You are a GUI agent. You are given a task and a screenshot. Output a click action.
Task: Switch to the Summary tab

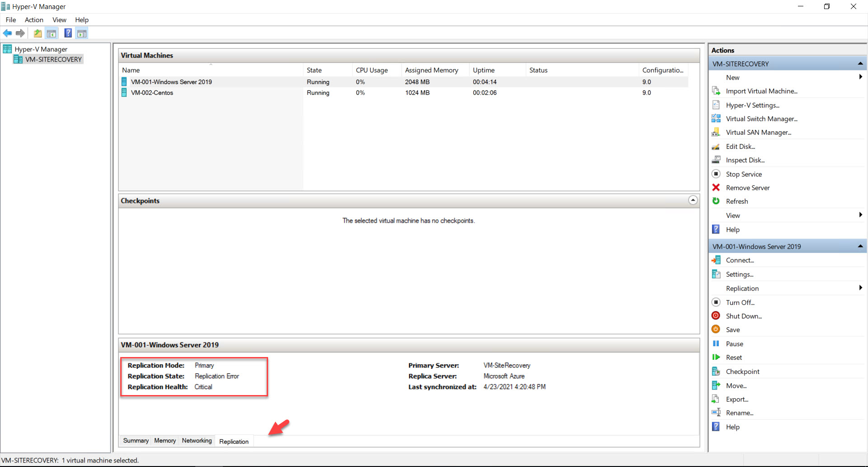(x=136, y=441)
